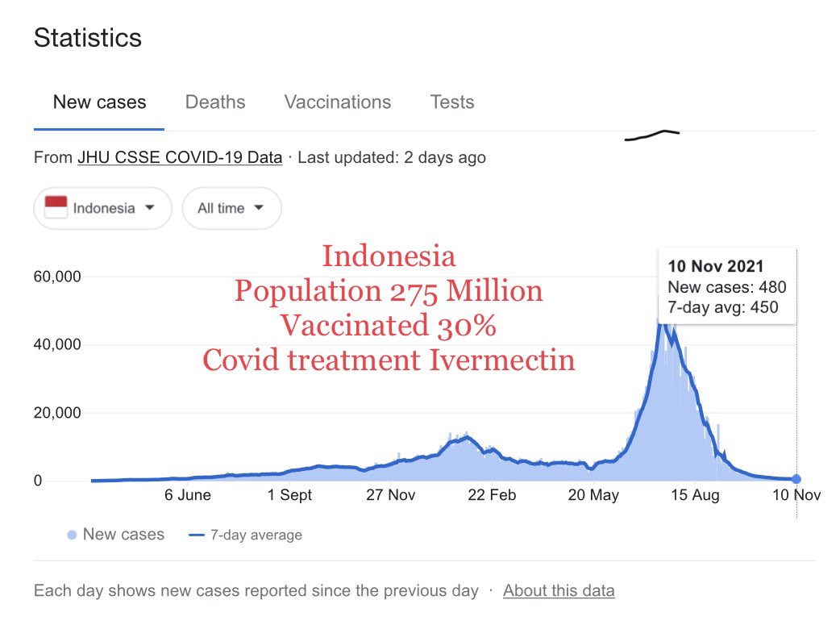Click the Indonesia flag icon
The width and height of the screenshot is (840, 629).
click(56, 208)
